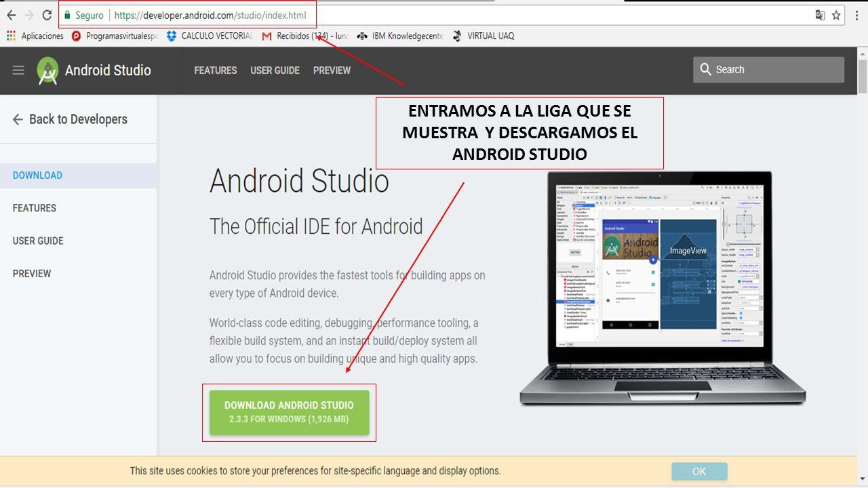Screen dimensions: 868x488
Task: Open the USER GUIDE header tab
Action: [x=275, y=70]
